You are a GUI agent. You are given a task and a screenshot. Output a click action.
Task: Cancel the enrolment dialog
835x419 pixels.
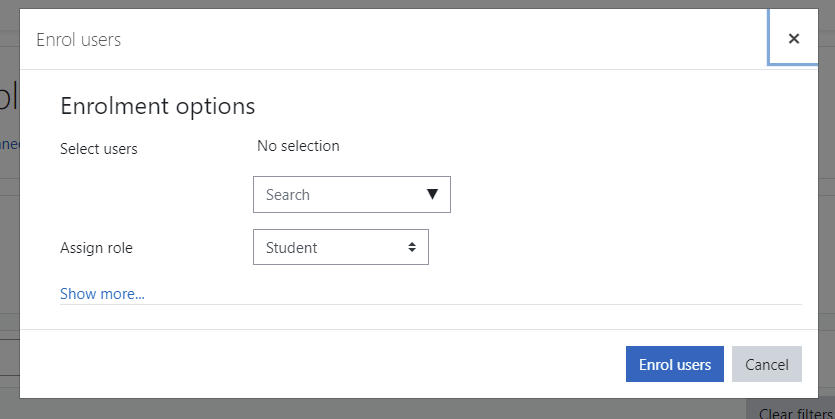coord(767,364)
